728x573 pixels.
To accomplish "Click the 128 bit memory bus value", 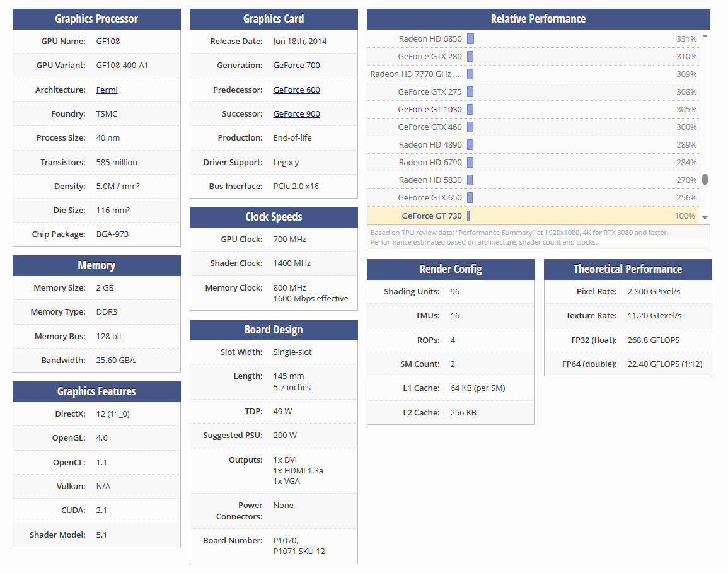I will click(x=109, y=337).
